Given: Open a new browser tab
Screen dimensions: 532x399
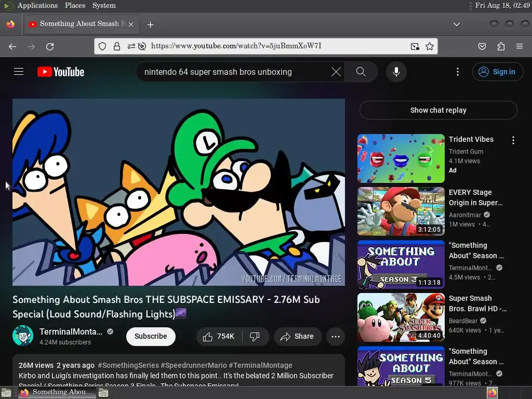Looking at the screenshot, I should click(150, 24).
